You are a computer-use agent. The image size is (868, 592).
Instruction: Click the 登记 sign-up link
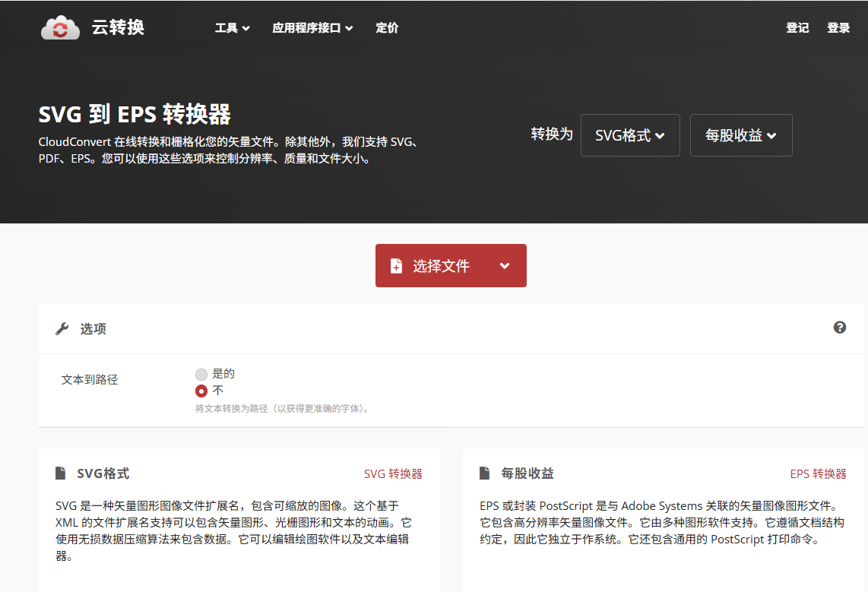797,28
